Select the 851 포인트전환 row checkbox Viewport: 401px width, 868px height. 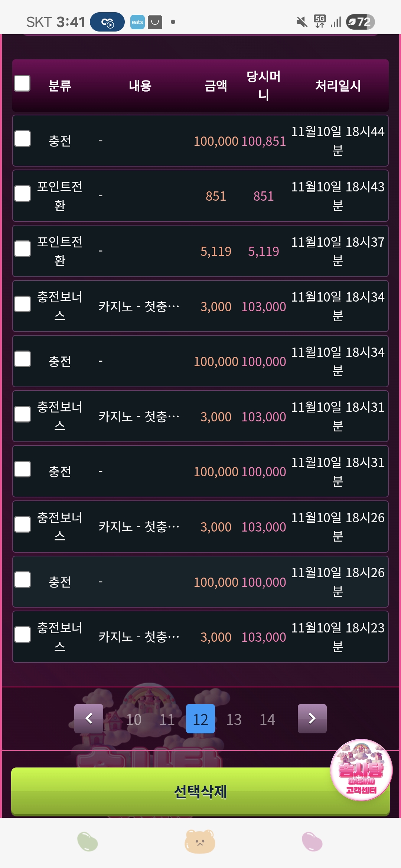(x=22, y=194)
